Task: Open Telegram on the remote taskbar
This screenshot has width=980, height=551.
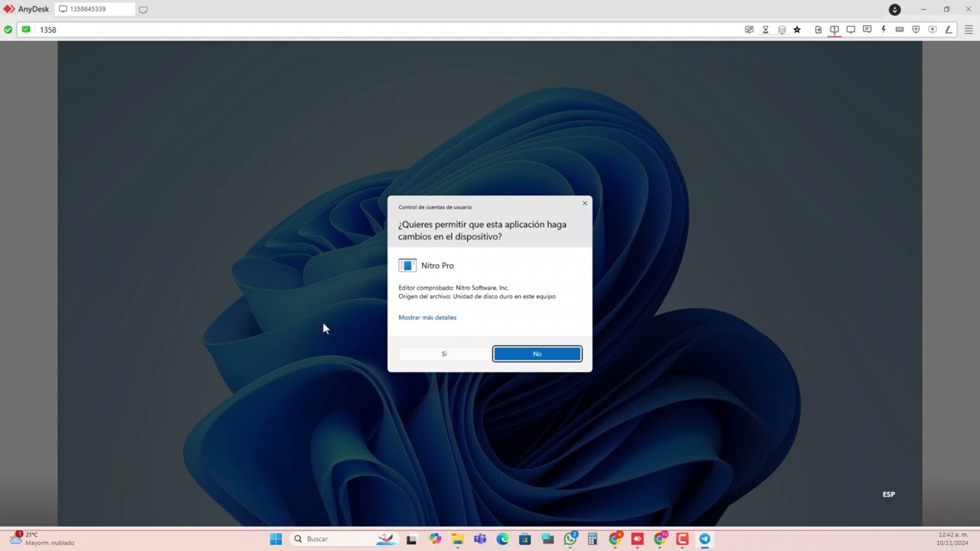Action: point(704,539)
